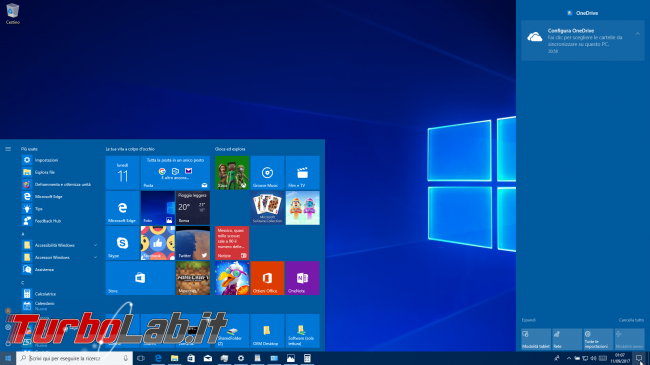Screen dimensions: 650x365
Task: Open the Cestino recycle bin on desktop
Action: tap(12, 13)
